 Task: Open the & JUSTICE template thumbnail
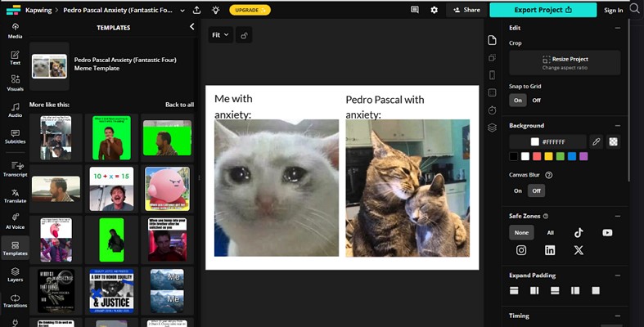[x=111, y=290]
